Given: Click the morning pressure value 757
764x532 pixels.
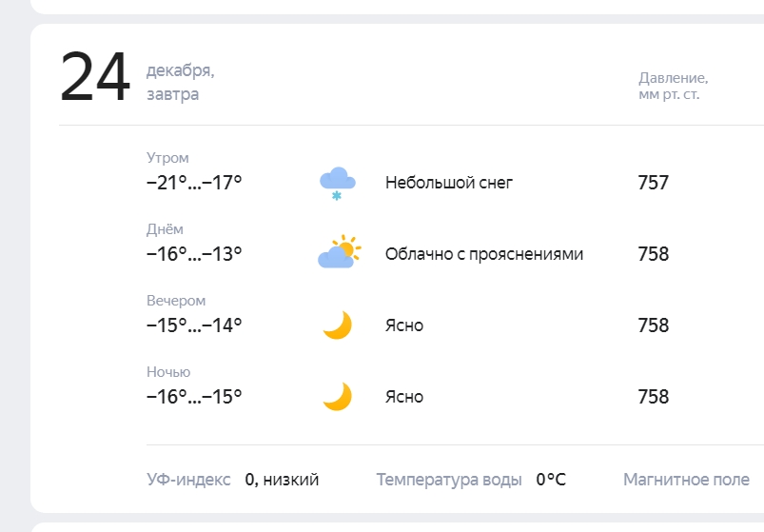Looking at the screenshot, I should (x=654, y=183).
